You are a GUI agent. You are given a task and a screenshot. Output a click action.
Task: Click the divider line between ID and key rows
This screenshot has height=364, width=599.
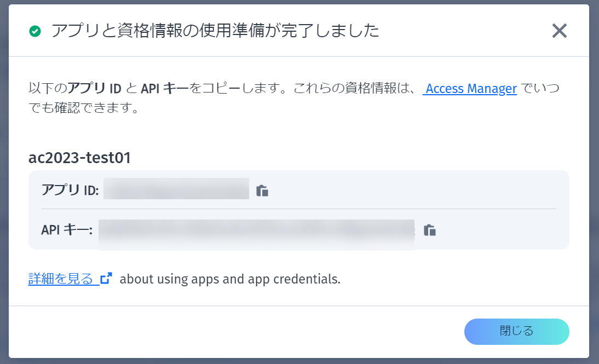click(x=298, y=209)
